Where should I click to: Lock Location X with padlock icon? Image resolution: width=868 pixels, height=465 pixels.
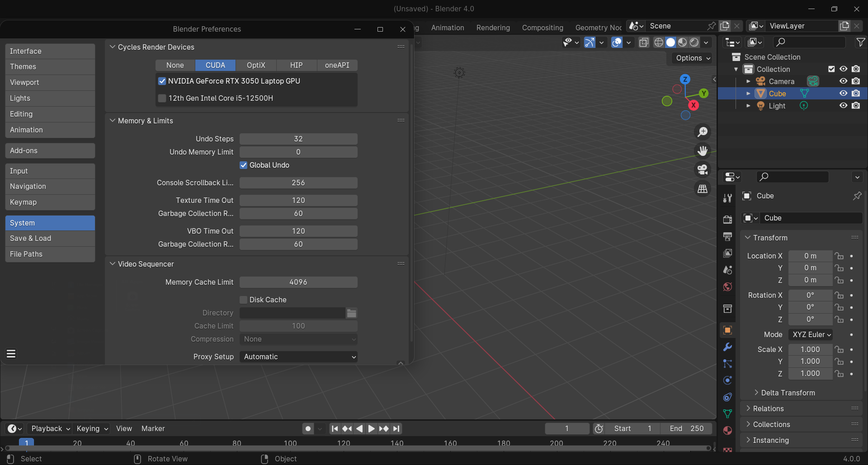(839, 256)
